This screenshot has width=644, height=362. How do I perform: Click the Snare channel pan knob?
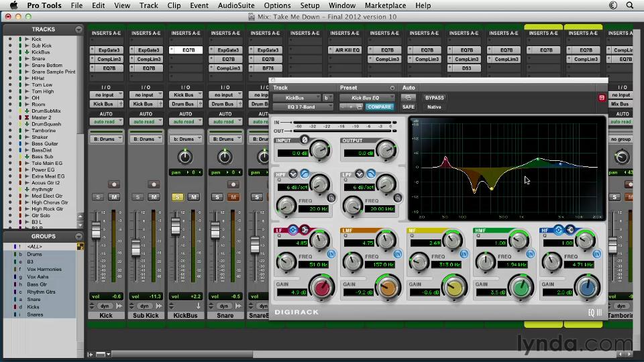(x=225, y=157)
